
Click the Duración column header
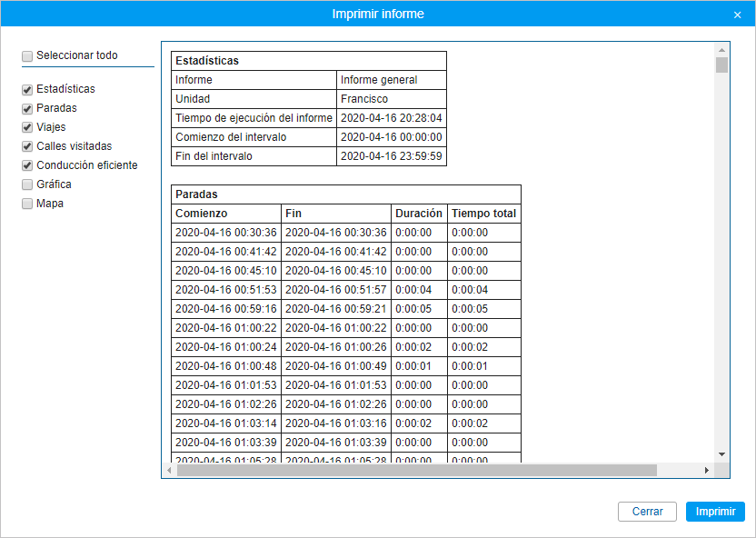click(418, 214)
